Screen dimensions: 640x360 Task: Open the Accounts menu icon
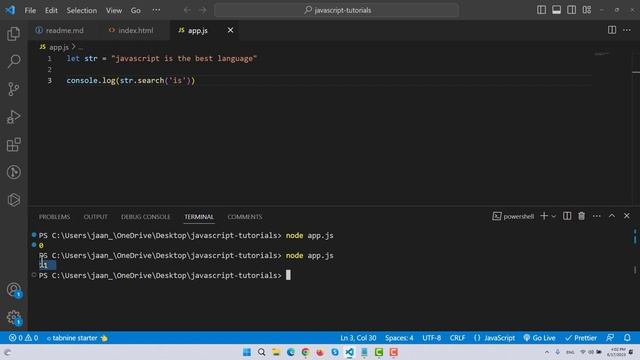click(13, 290)
